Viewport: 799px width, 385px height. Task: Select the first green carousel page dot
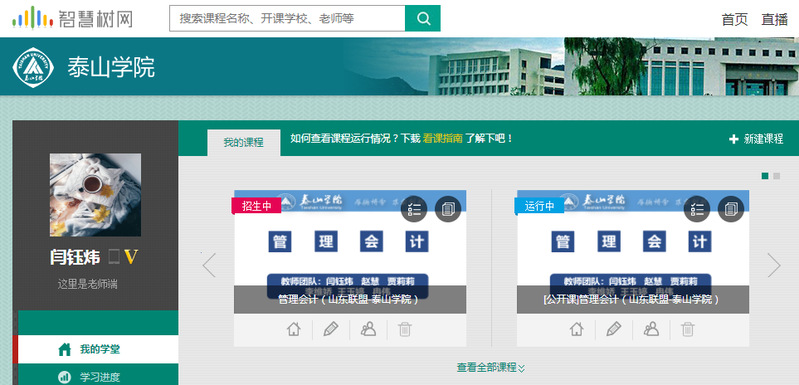(x=765, y=176)
